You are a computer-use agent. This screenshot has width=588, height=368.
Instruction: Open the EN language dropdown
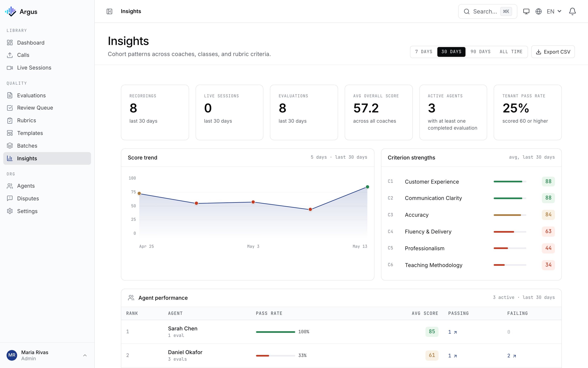pos(554,11)
